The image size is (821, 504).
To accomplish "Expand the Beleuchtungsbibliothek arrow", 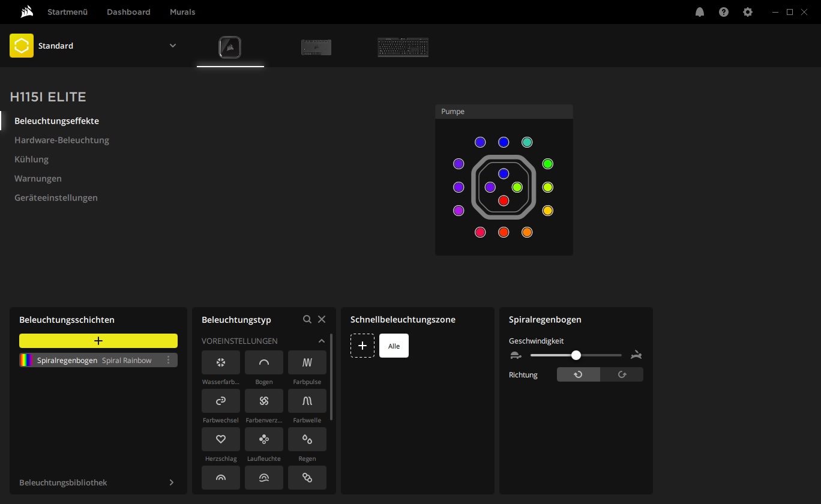I will pyautogui.click(x=172, y=482).
